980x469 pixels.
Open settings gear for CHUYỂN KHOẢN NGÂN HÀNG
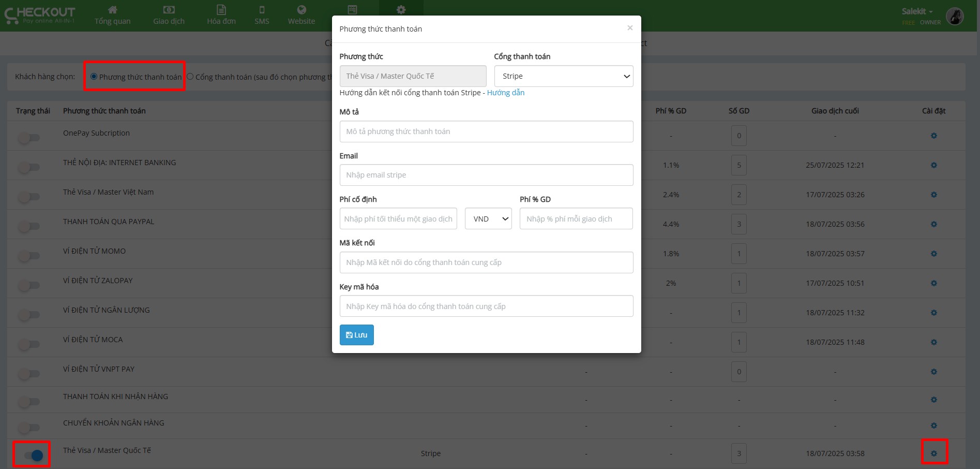[933, 426]
